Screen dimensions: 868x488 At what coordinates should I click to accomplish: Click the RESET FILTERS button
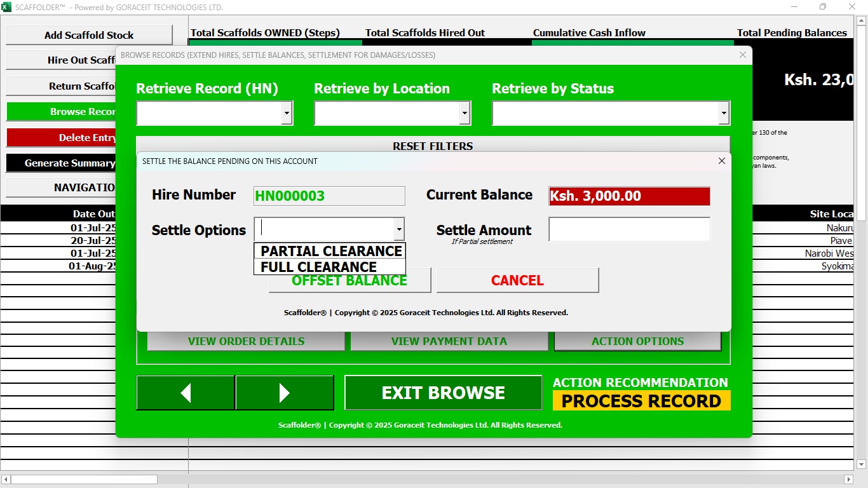point(433,146)
